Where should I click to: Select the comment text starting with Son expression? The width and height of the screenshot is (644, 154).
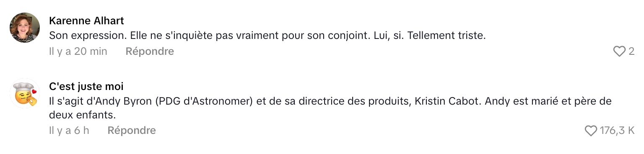tap(267, 36)
